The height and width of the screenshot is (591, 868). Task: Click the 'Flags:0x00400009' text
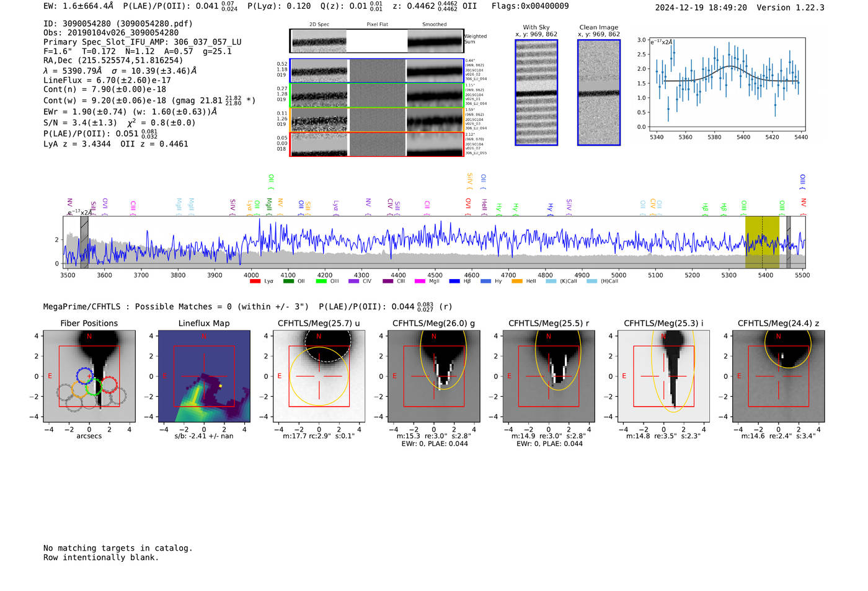[x=530, y=6]
